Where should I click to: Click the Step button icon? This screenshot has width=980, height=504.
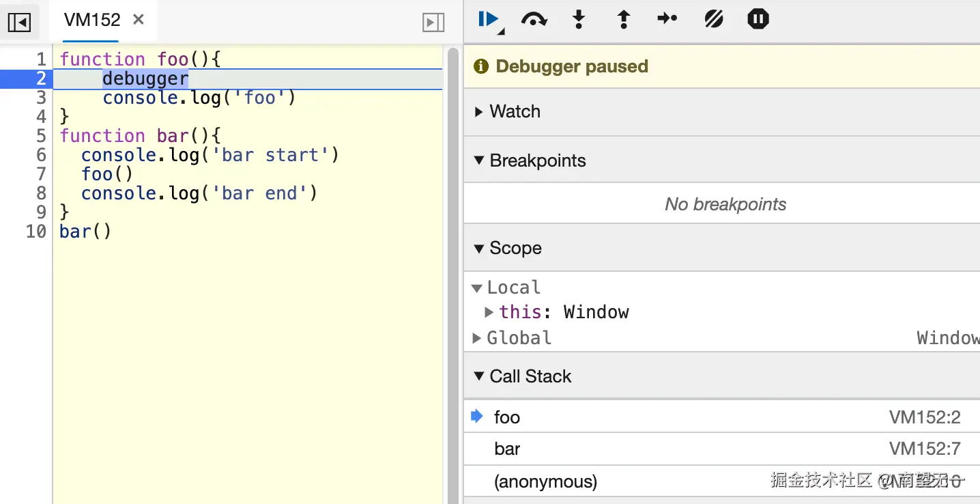pyautogui.click(x=667, y=19)
